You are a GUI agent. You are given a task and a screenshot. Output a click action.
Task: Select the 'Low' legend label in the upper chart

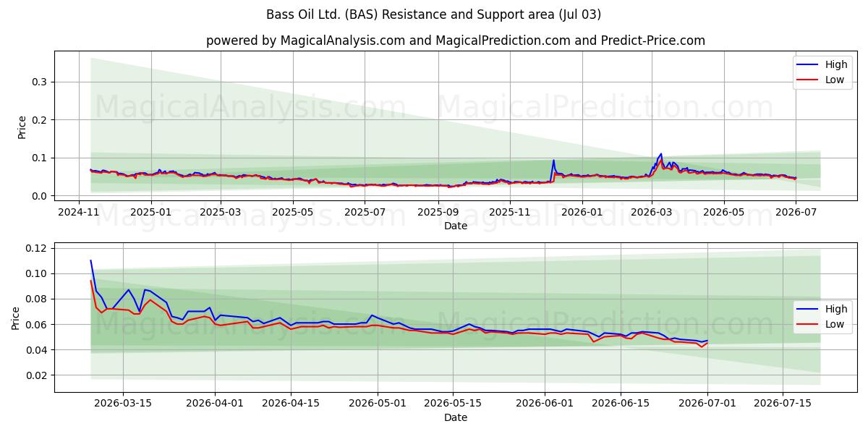835,80
